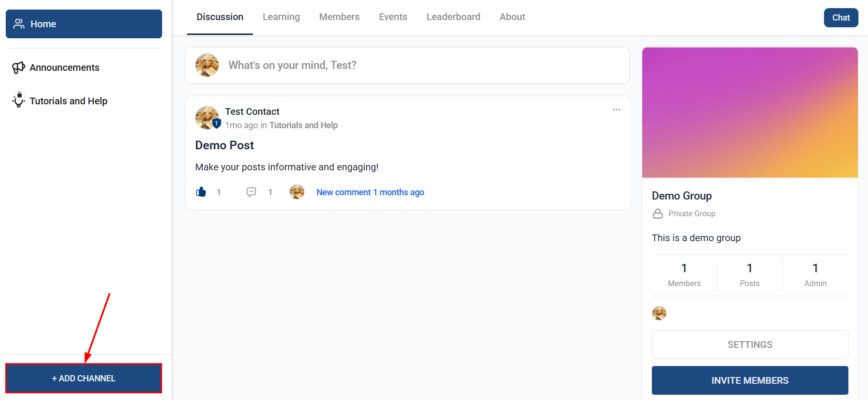Image resolution: width=868 pixels, height=400 pixels.
Task: Click the New comment 1 months ago link
Action: (x=370, y=192)
